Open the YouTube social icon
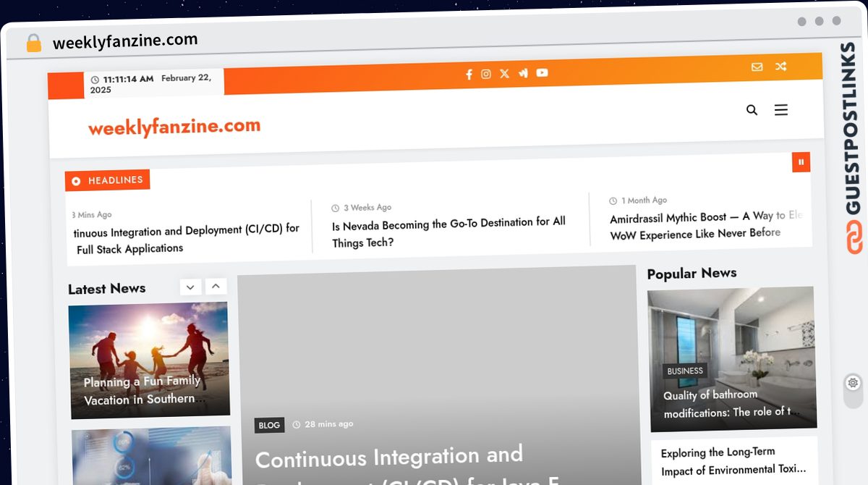The height and width of the screenshot is (485, 868). pos(542,72)
